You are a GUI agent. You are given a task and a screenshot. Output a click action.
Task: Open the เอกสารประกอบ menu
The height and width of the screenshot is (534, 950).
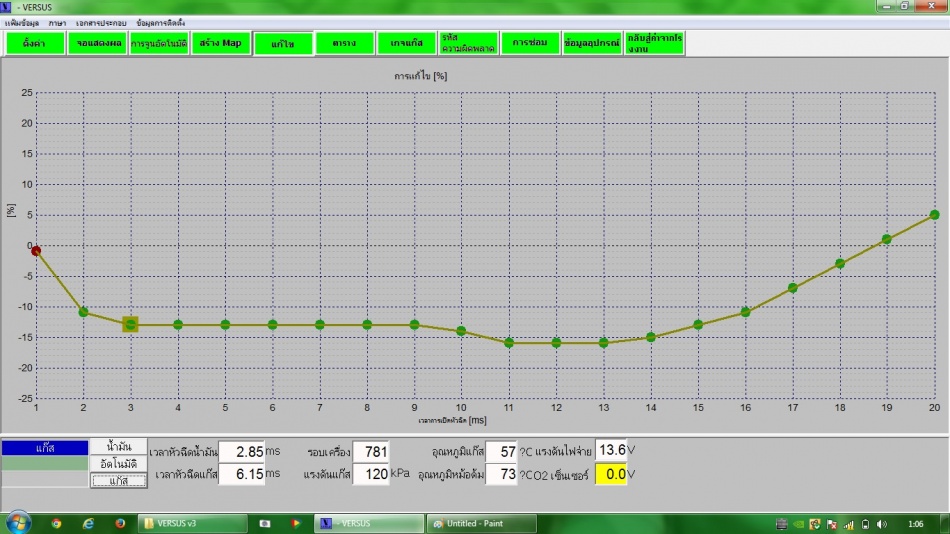click(101, 23)
